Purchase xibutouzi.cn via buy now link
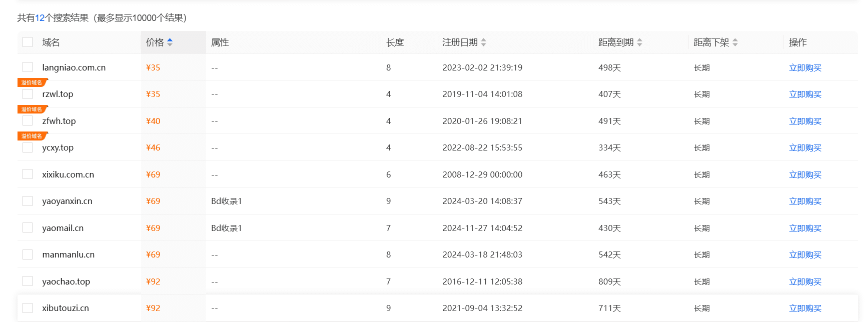The image size is (868, 322). pyautogui.click(x=805, y=308)
